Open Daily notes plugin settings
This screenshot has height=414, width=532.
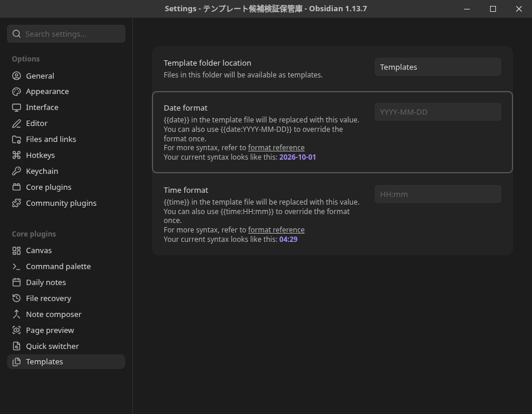66,283
